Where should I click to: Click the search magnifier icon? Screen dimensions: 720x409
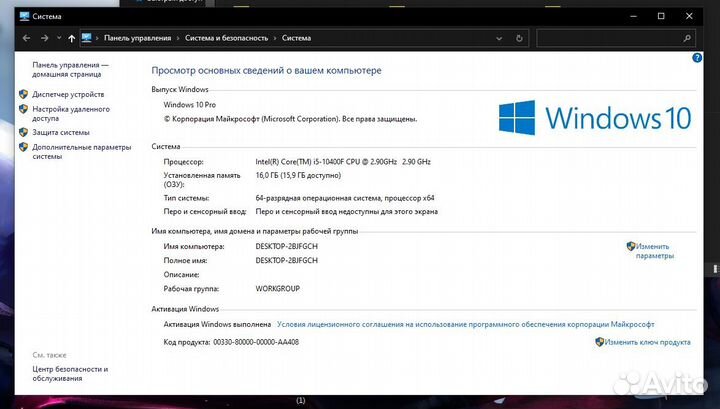(687, 39)
